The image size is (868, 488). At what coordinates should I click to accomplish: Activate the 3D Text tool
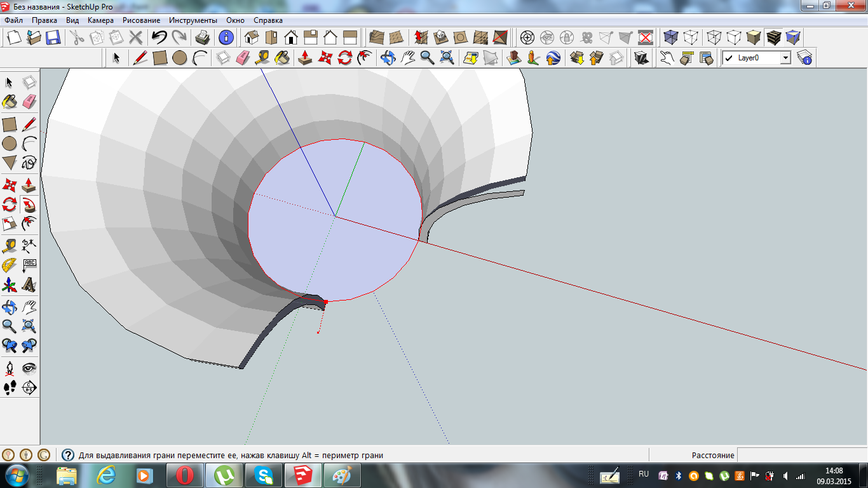(29, 285)
